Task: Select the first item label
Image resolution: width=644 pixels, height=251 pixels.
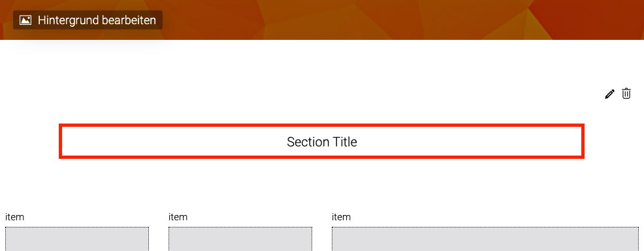Action: coord(15,217)
